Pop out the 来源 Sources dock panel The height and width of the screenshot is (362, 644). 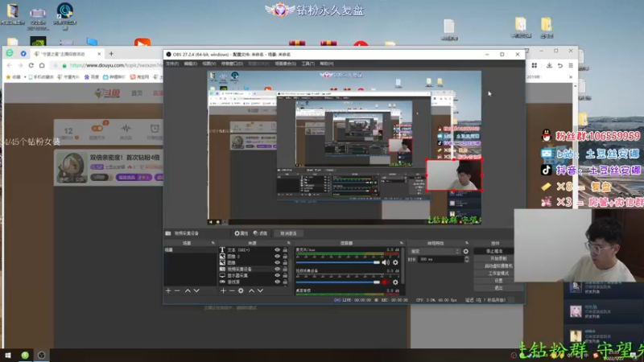pos(288,243)
